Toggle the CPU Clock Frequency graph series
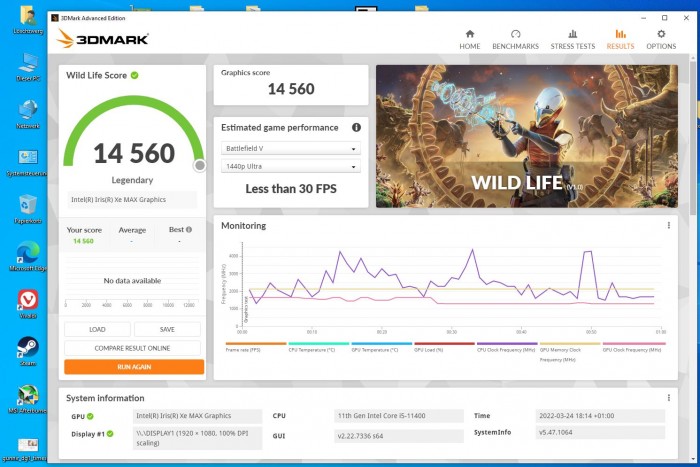Viewport: 700px width, 467px height. [506, 348]
